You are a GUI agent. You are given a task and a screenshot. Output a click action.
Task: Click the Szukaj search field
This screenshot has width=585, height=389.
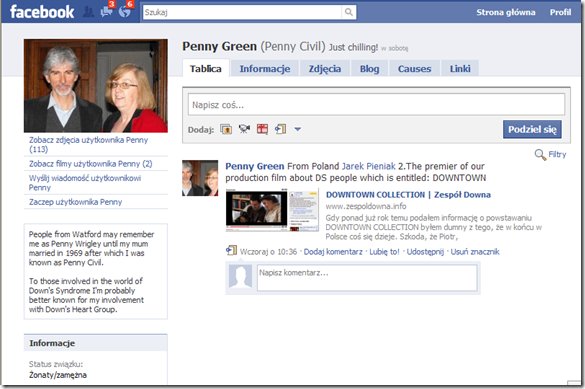(242, 12)
